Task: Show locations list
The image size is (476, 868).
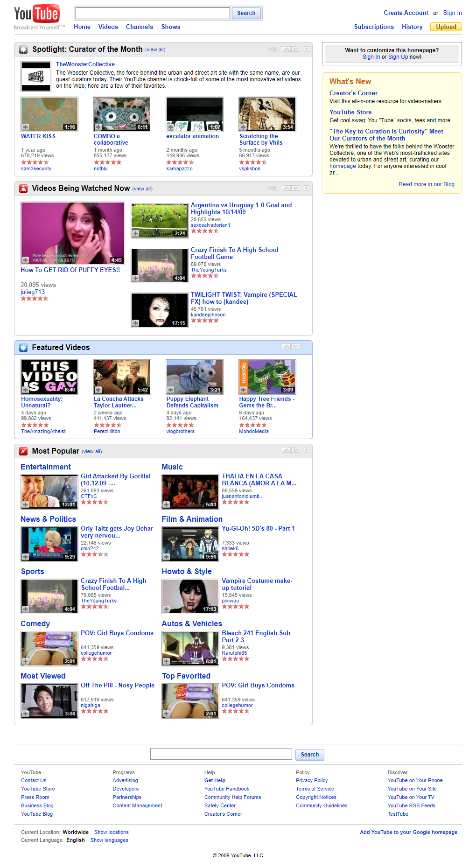Action: pos(112,832)
